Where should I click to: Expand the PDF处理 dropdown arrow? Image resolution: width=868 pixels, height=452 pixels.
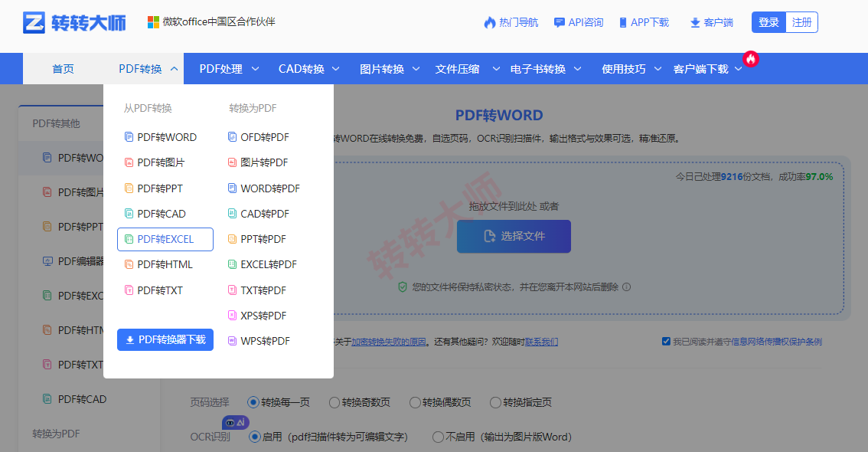(255, 69)
